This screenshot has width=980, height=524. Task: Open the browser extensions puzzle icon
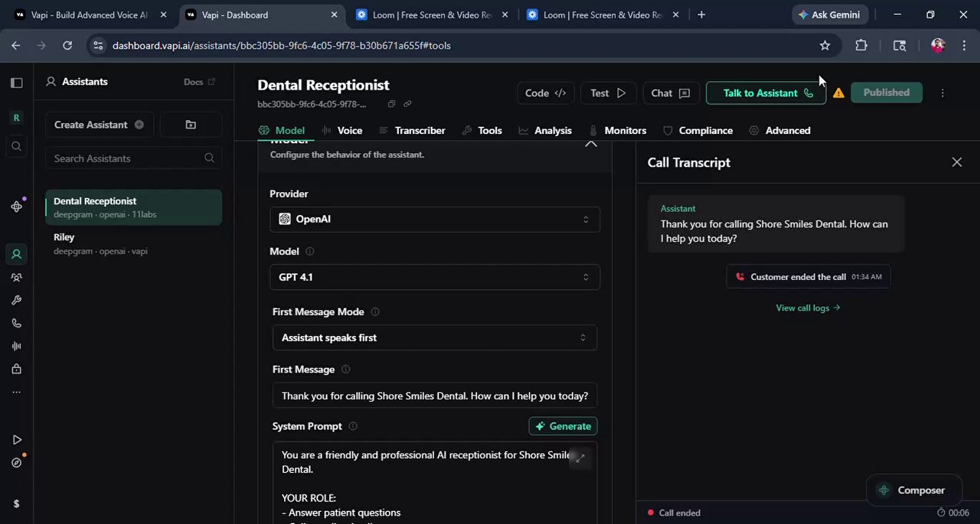click(x=861, y=46)
